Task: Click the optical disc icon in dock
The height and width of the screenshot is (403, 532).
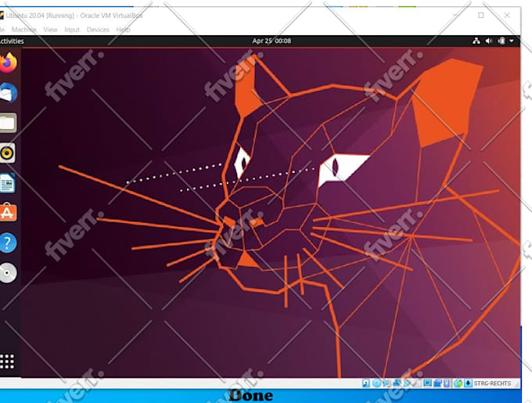Action: (8, 272)
